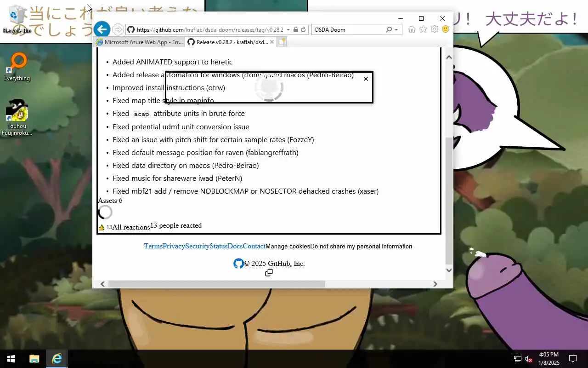The height and width of the screenshot is (368, 588).
Task: Click the copy icon below the footer
Action: click(269, 273)
